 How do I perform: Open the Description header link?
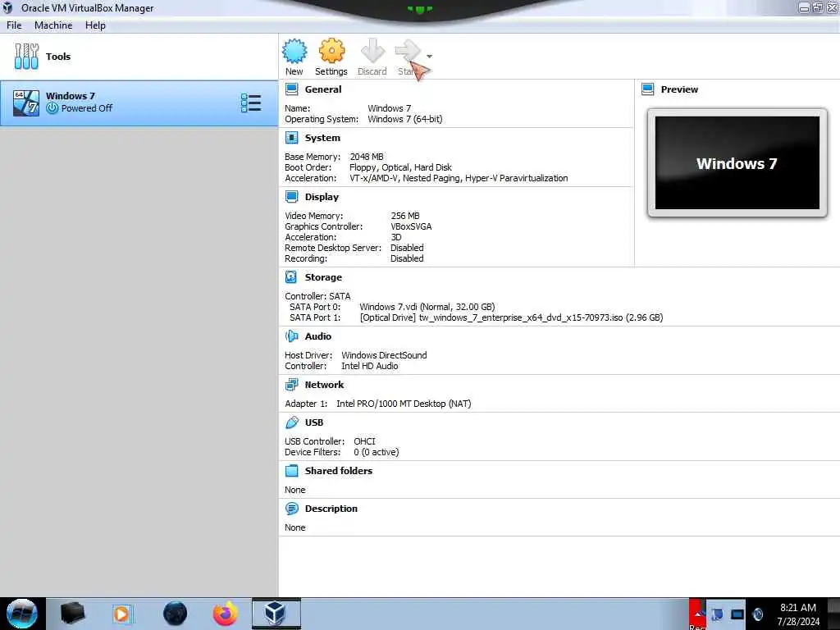(x=331, y=509)
